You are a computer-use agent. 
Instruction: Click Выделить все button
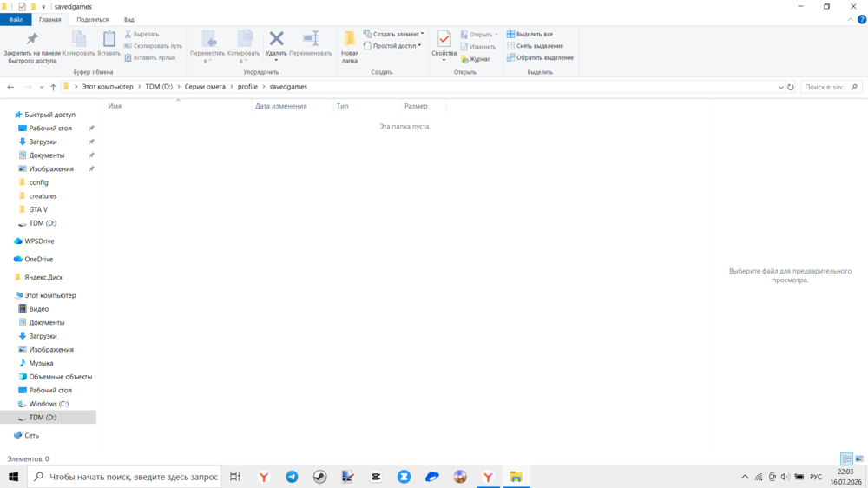529,34
